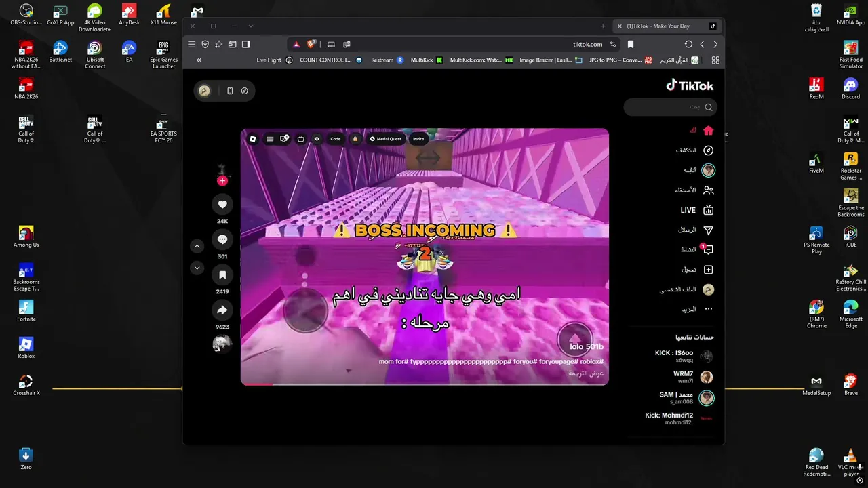This screenshot has height=488, width=868.
Task: Open followed account SAM s_am008
Action: click(x=686, y=398)
